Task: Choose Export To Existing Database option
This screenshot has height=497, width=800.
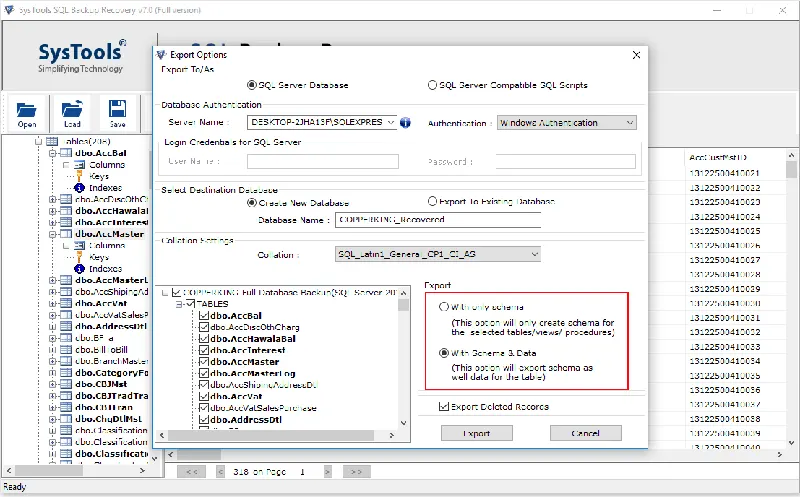Action: pyautogui.click(x=432, y=201)
